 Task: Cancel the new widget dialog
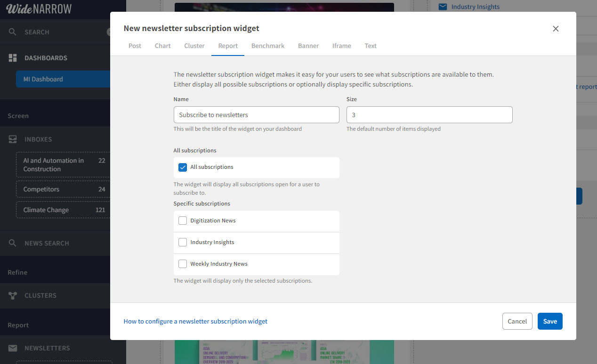[x=517, y=321]
